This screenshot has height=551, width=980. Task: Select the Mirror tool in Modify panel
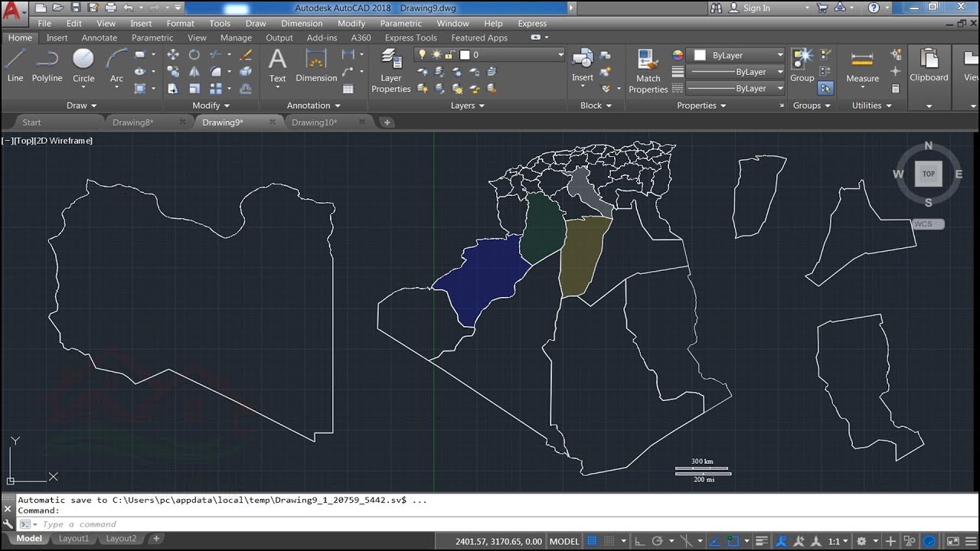(194, 72)
